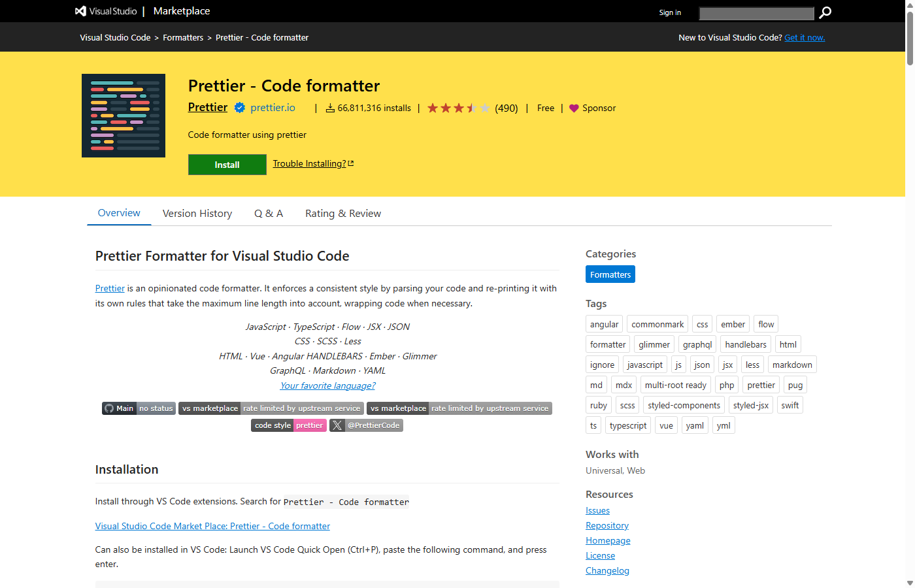This screenshot has width=915, height=588.
Task: Click the Formatters category button
Action: (x=610, y=274)
